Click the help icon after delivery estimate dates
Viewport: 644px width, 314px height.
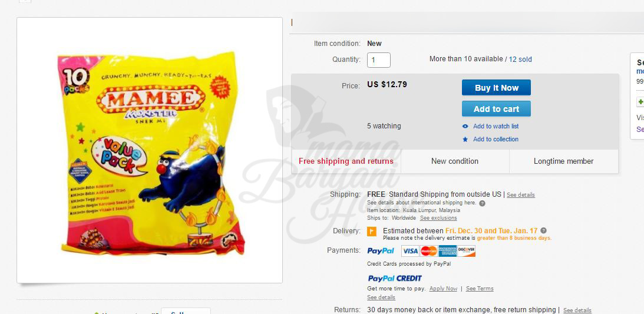543,231
